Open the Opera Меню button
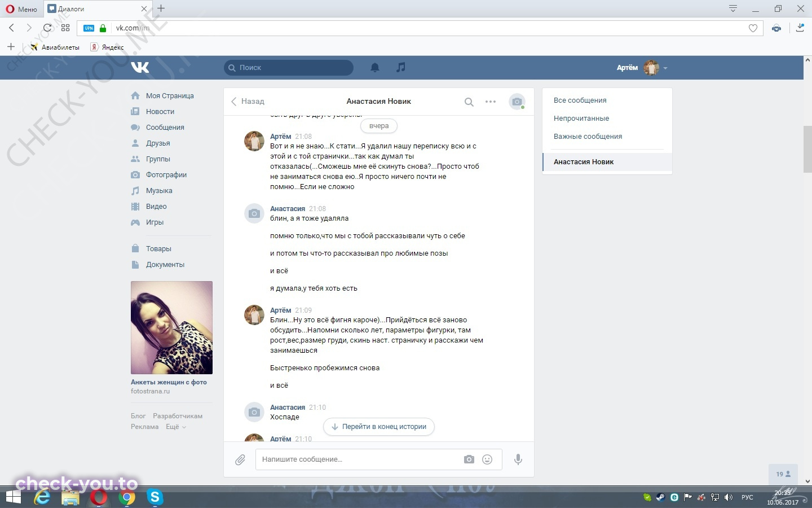This screenshot has width=812, height=508. (x=21, y=9)
